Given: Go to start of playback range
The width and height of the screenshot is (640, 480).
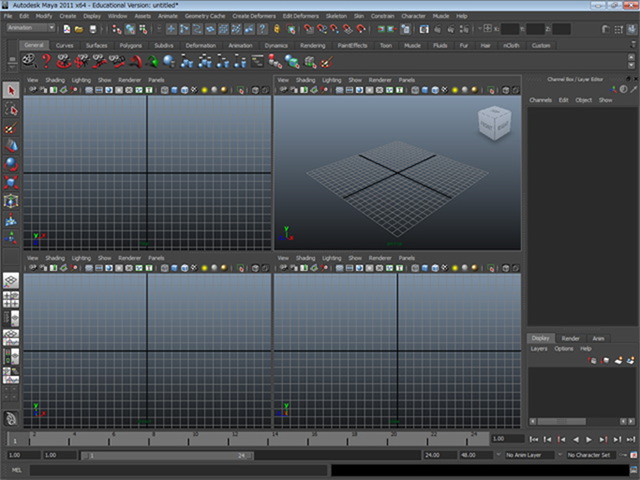Looking at the screenshot, I should tap(533, 439).
